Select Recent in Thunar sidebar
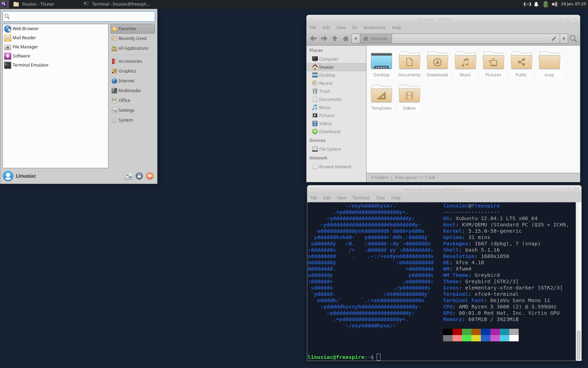The width and height of the screenshot is (588, 368). point(336,83)
